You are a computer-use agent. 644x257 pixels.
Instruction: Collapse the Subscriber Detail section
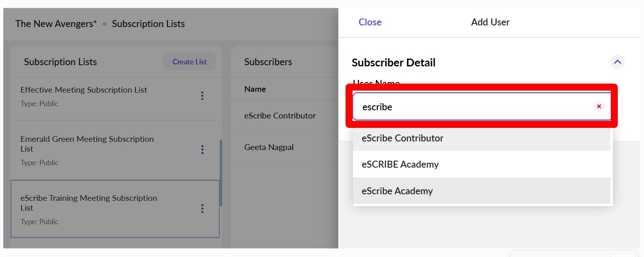617,62
